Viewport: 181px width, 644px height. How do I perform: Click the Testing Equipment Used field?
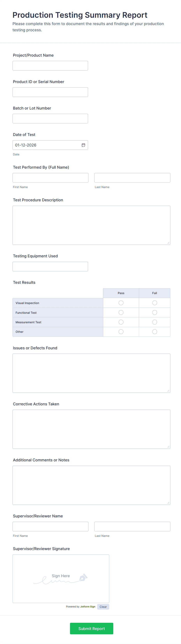pyautogui.click(x=50, y=266)
